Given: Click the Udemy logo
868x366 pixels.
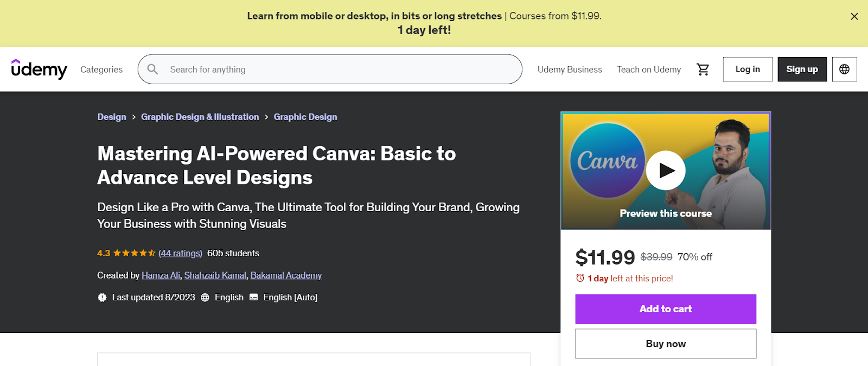Looking at the screenshot, I should (x=39, y=69).
